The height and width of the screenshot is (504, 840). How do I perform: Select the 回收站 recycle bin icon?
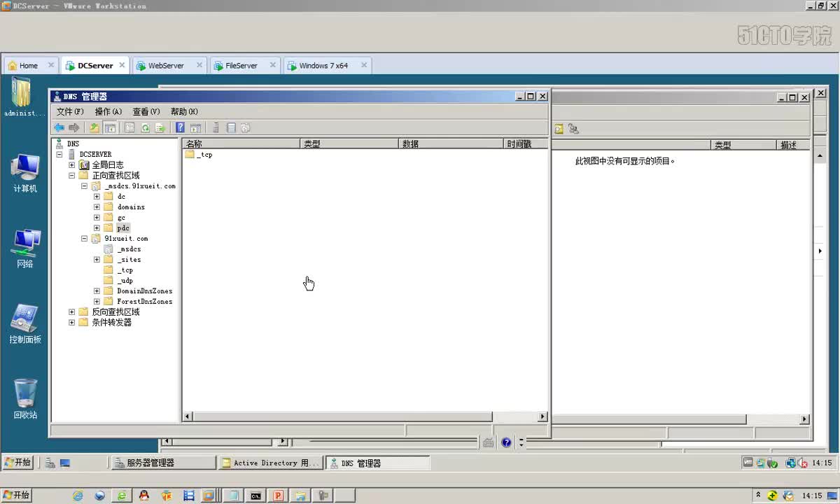(25, 400)
